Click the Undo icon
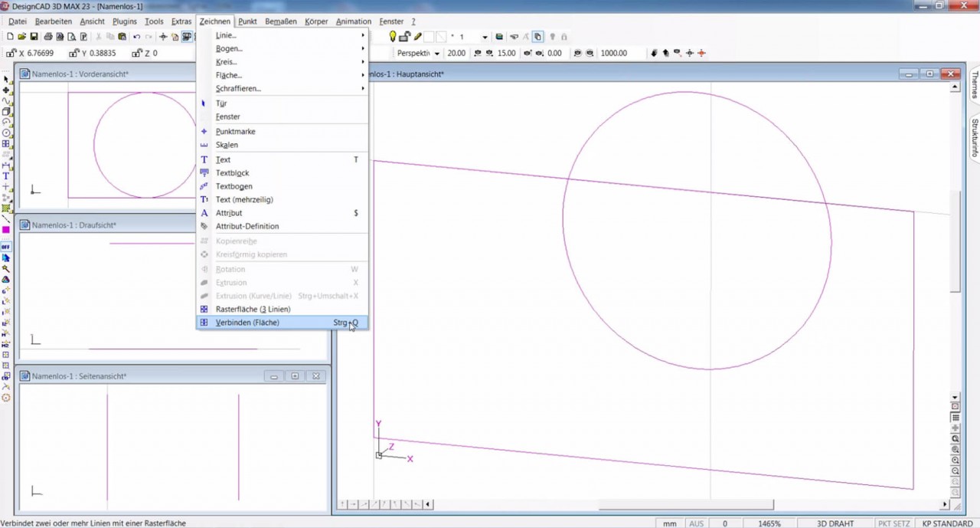 coord(137,37)
